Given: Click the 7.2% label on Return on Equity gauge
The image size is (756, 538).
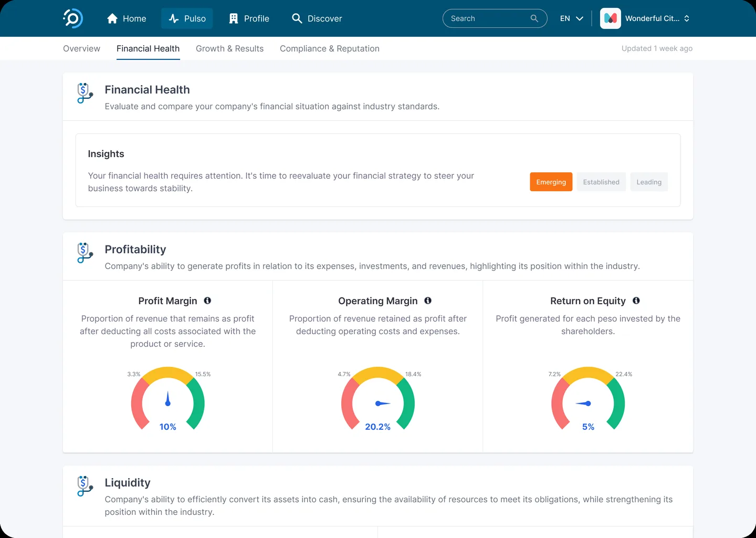Looking at the screenshot, I should point(554,374).
